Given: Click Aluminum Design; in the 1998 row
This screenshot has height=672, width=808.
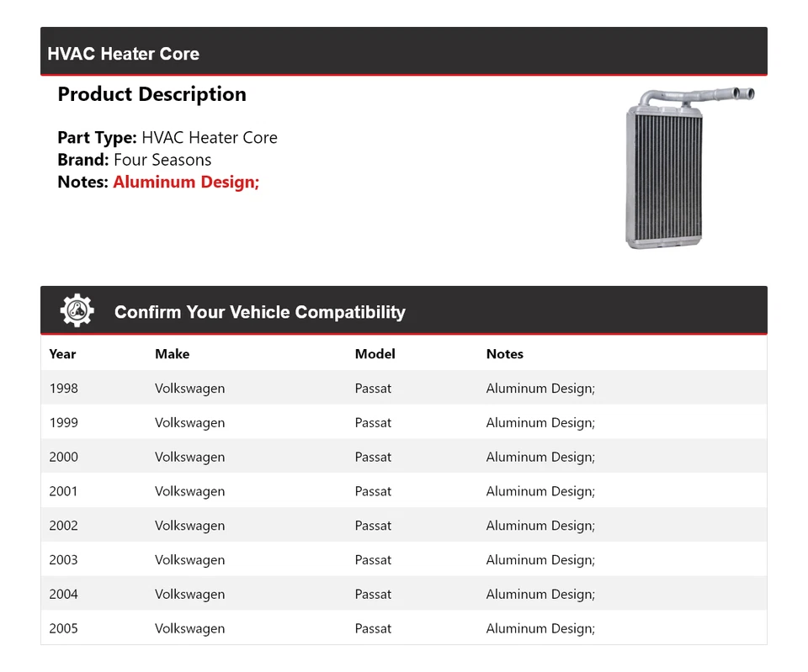Looking at the screenshot, I should click(540, 389).
